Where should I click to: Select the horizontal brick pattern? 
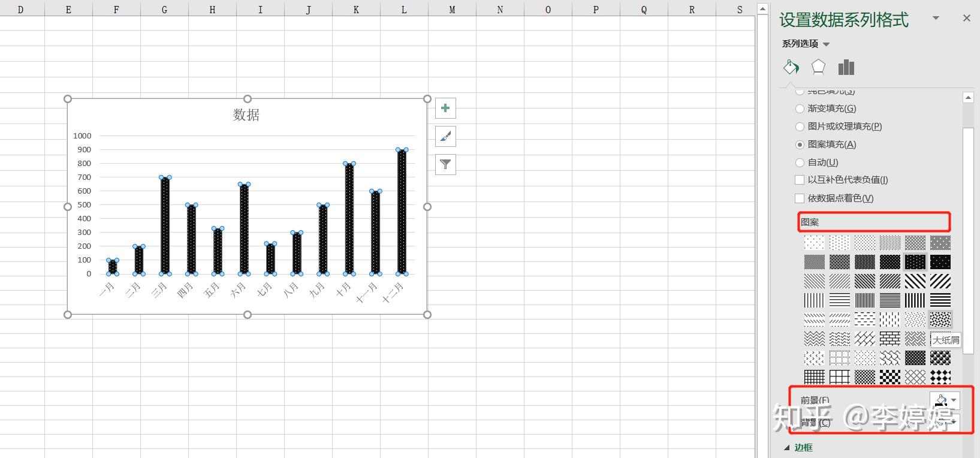pyautogui.click(x=890, y=339)
